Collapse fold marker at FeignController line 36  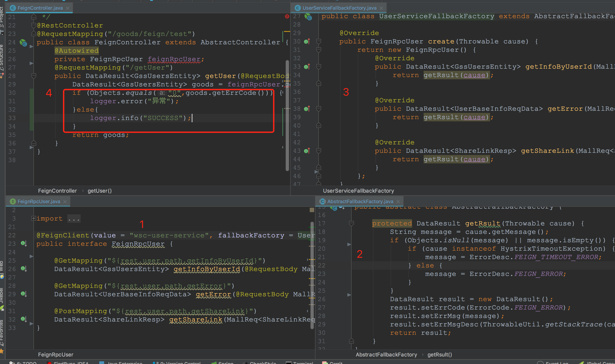point(34,143)
